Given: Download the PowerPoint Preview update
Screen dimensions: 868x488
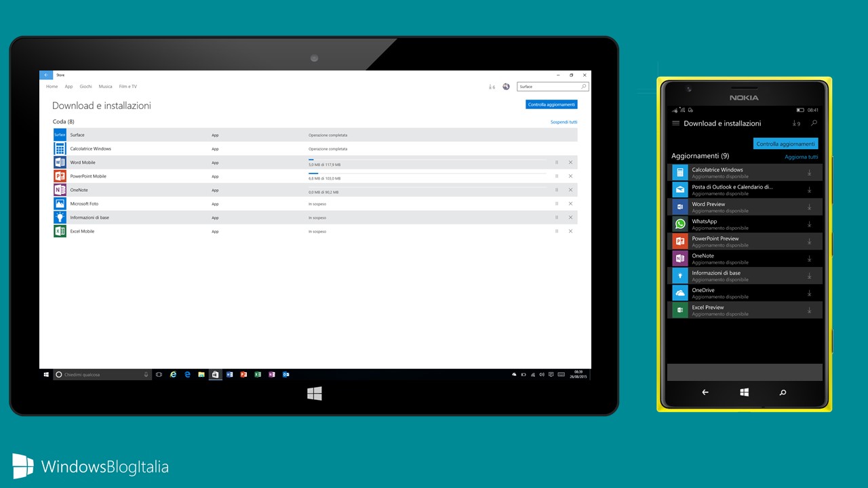Looking at the screenshot, I should click(x=809, y=241).
